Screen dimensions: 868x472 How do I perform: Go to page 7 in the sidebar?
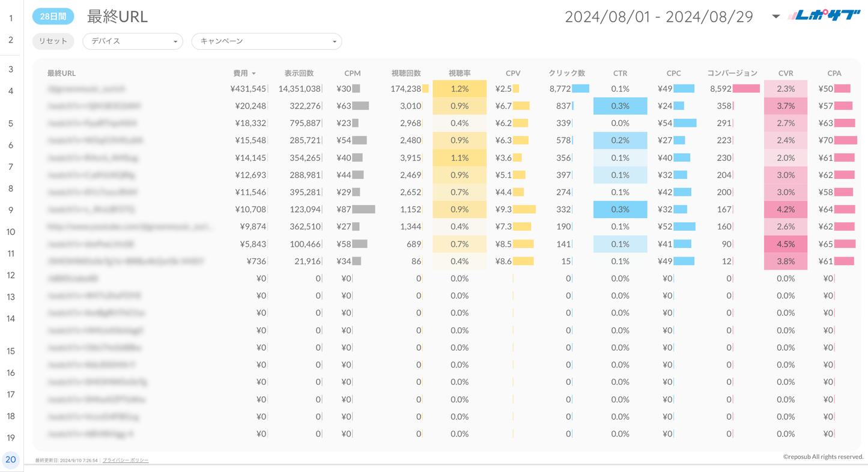(11, 166)
